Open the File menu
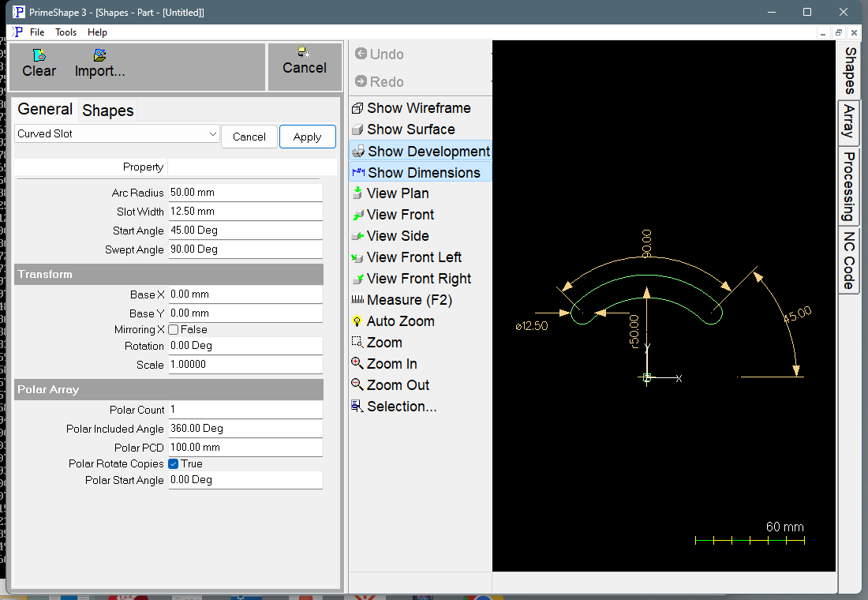 [37, 32]
